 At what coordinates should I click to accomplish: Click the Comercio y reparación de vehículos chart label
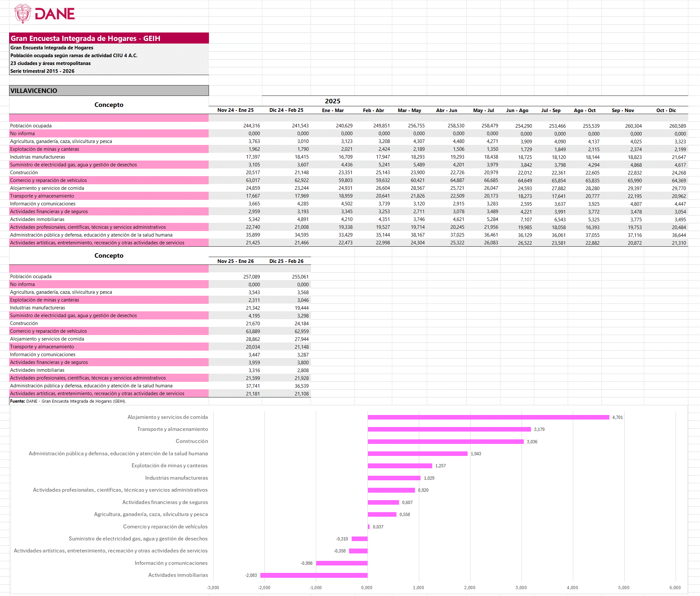(x=165, y=527)
